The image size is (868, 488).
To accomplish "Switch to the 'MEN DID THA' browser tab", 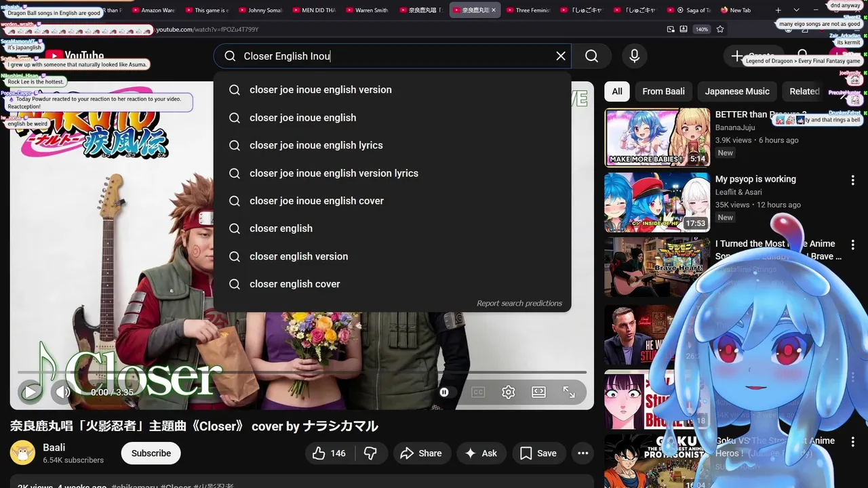I will [313, 10].
